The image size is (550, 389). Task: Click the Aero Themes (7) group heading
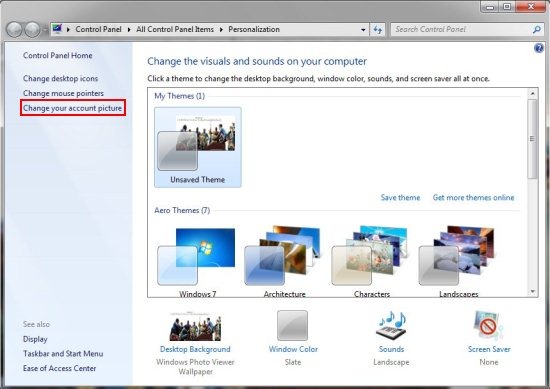182,210
